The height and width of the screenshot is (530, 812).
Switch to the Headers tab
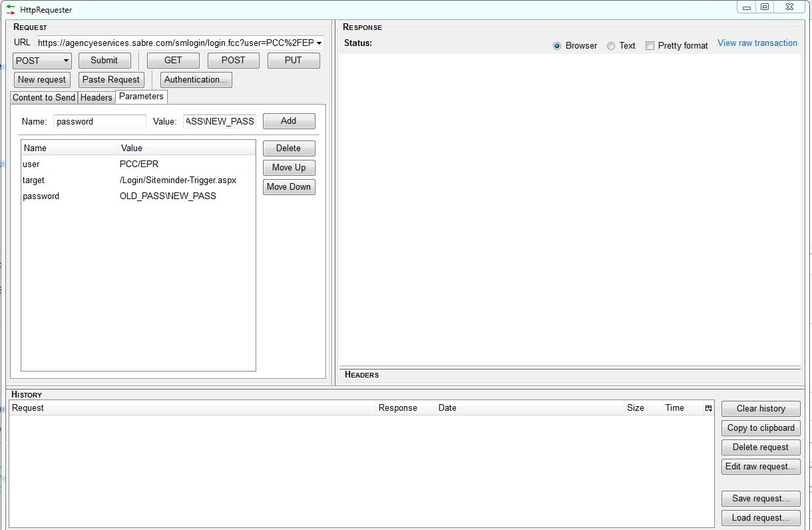[x=97, y=97]
